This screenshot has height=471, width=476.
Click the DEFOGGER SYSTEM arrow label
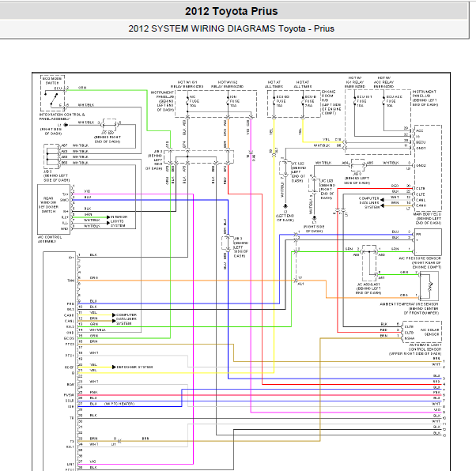134,367
